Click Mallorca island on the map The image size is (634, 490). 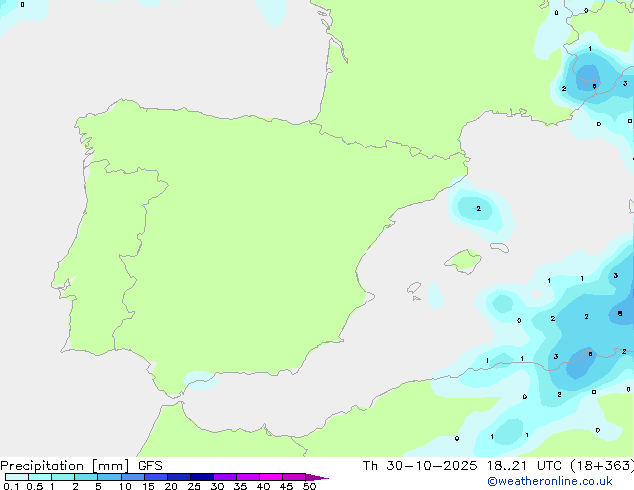pyautogui.click(x=464, y=261)
